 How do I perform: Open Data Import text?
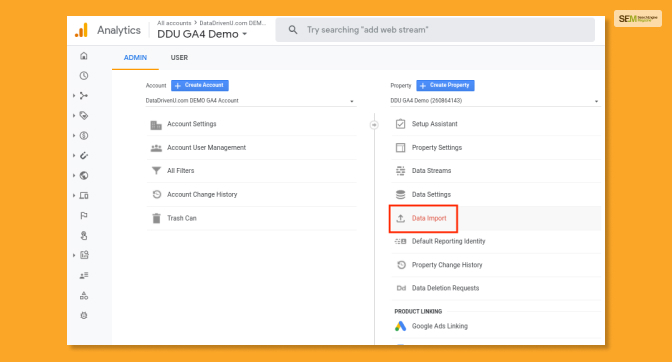[x=429, y=218]
